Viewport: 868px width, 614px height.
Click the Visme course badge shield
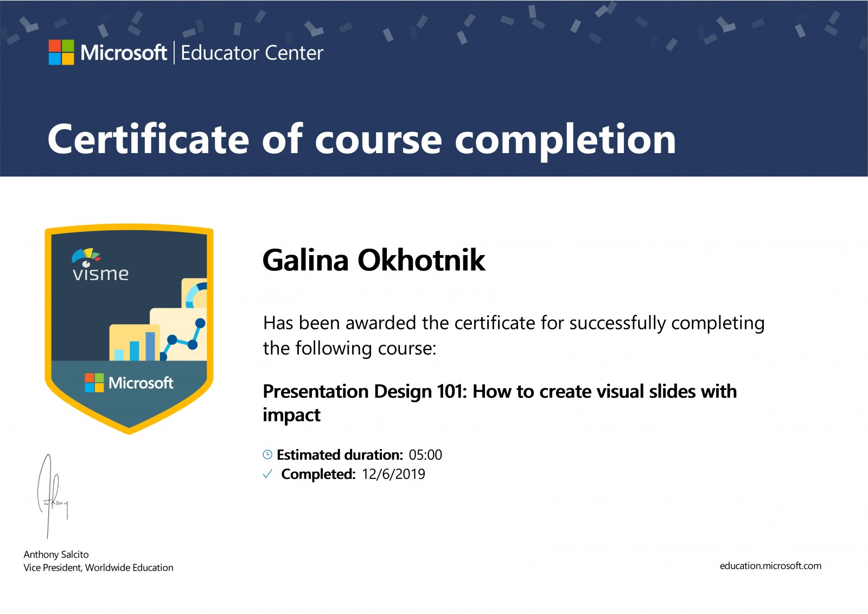pos(129,329)
